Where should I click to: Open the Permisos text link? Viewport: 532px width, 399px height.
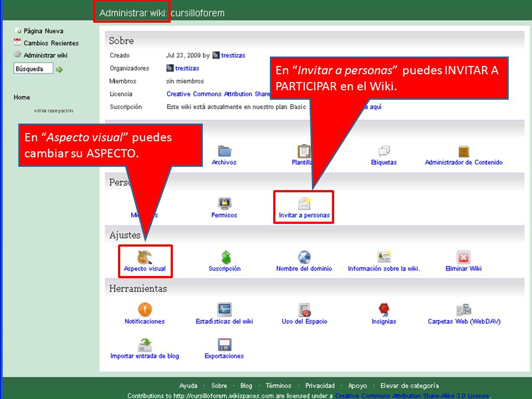point(224,215)
